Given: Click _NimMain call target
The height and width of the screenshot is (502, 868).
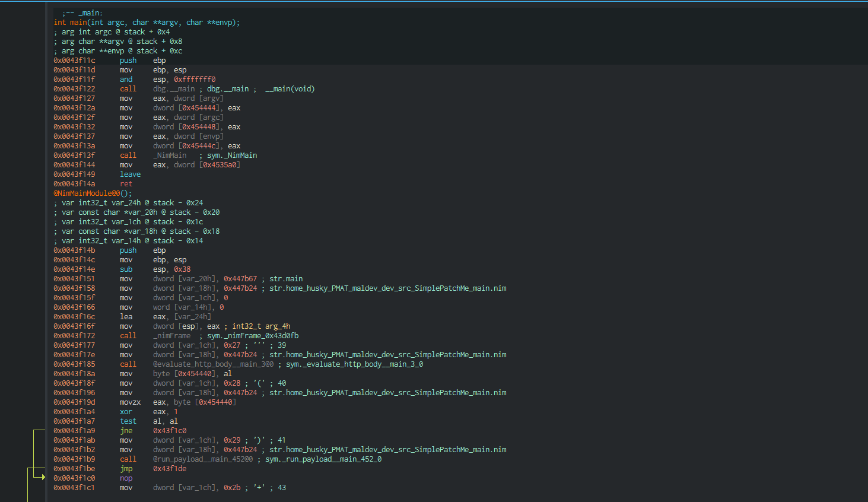Looking at the screenshot, I should (170, 155).
